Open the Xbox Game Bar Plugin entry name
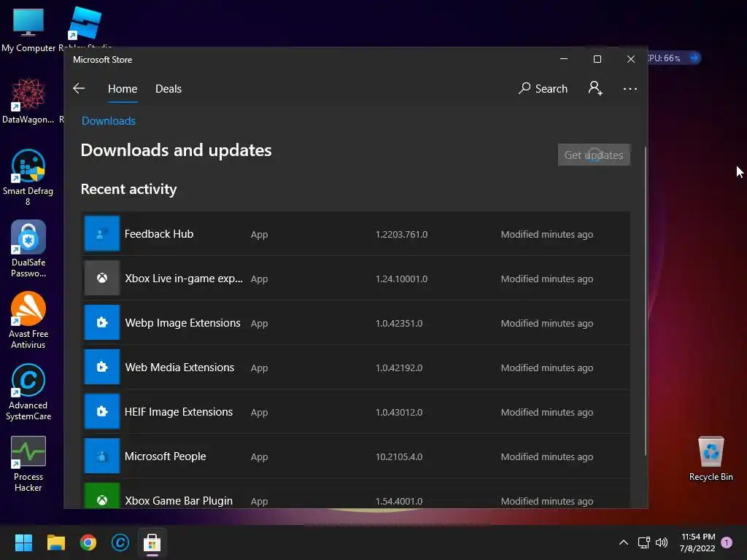 click(179, 500)
